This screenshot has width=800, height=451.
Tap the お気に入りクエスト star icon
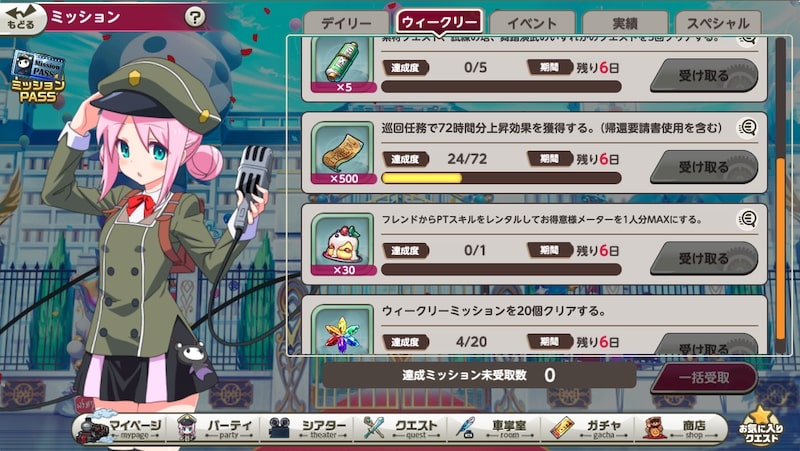click(x=761, y=427)
